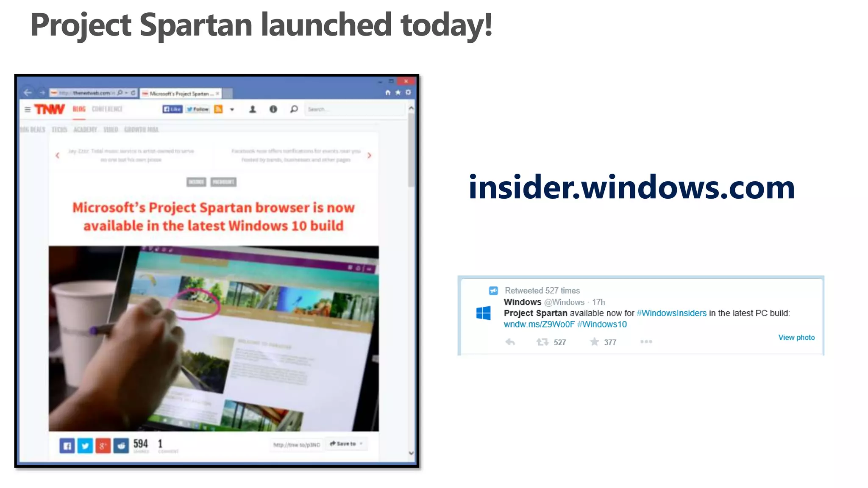The image size is (868, 488).
Task: Retweet the Windows Project Spartan tweet
Action: click(x=542, y=342)
